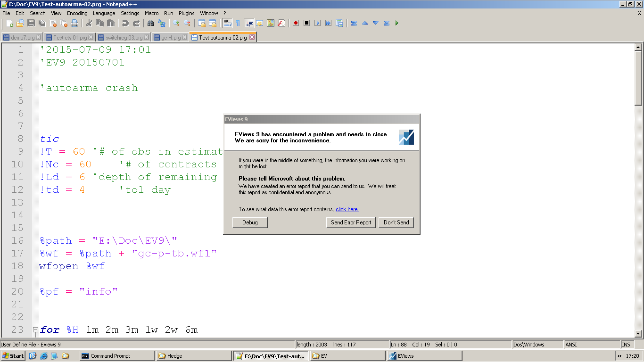Jump to last difference toolbar icon
644x362 pixels.
point(387,23)
